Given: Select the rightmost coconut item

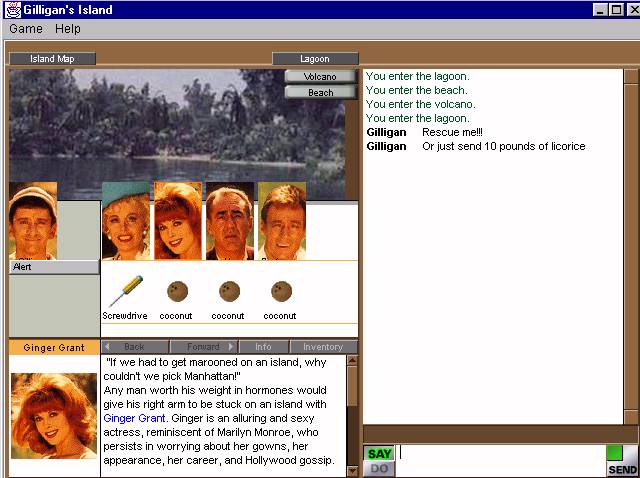Looking at the screenshot, I should click(x=281, y=292).
